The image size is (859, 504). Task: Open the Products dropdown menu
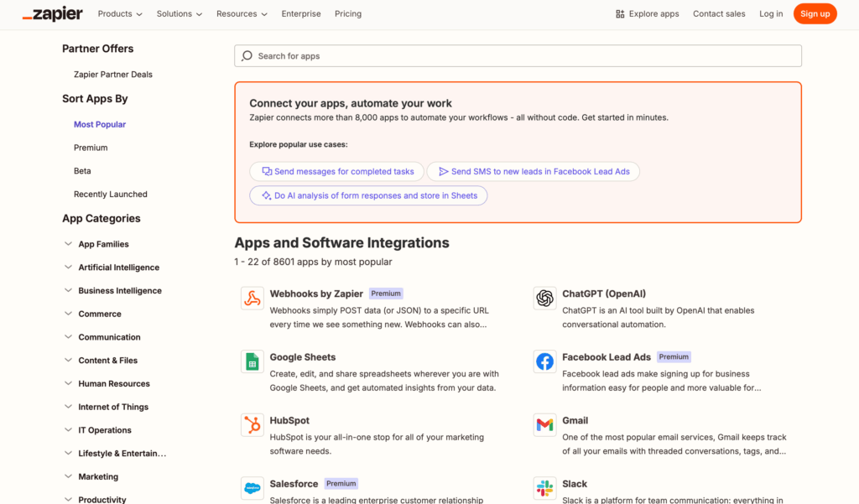point(120,14)
